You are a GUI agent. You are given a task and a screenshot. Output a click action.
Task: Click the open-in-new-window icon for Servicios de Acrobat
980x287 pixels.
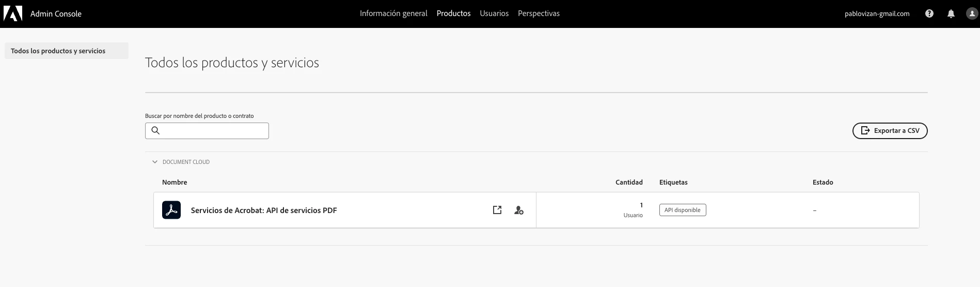coord(497,210)
